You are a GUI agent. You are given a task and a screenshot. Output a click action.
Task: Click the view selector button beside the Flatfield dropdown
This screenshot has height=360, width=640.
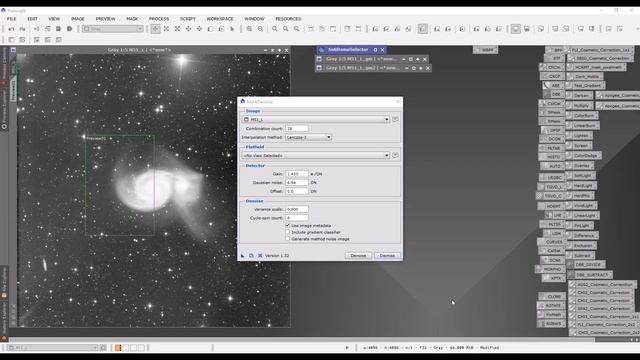pos(395,155)
